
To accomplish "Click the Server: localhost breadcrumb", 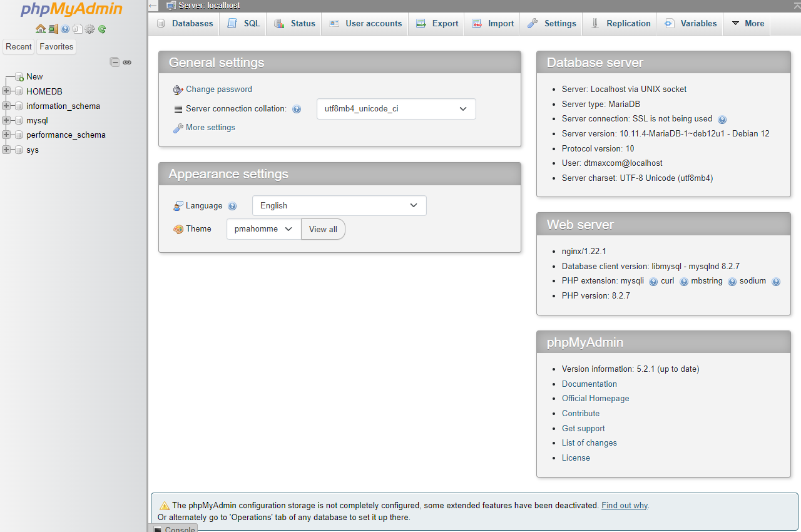I will 209,6.
